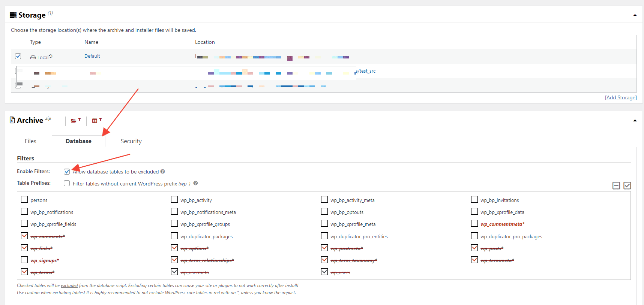Check the wp_bp_activity table checkbox
The height and width of the screenshot is (305, 644).
[174, 200]
